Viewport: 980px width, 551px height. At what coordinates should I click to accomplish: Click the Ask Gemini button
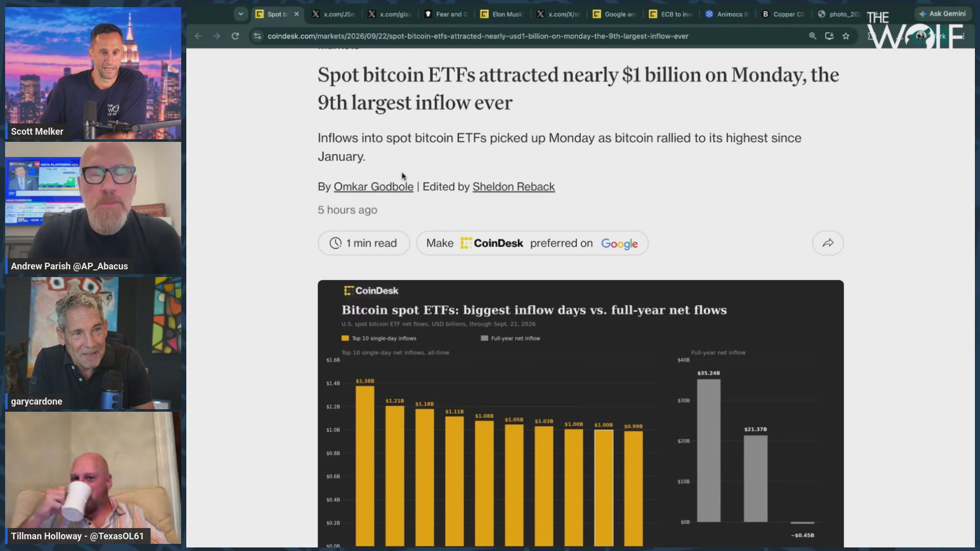942,14
